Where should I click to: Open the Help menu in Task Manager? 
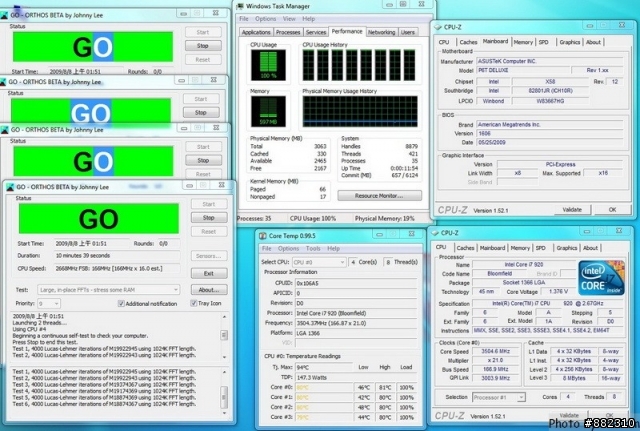[309, 19]
